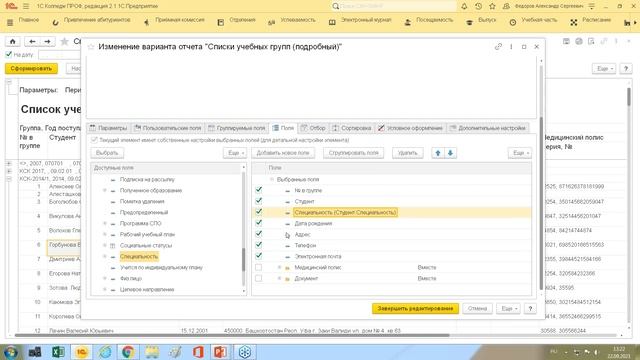640x360 pixels.
Task: Open the sections hamburger menu icon
Action: (x=26, y=6)
